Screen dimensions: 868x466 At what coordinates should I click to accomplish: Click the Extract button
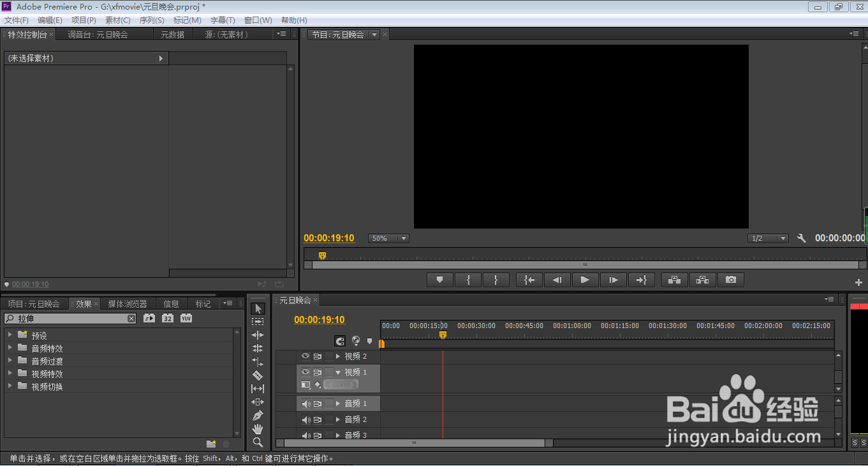coord(702,280)
